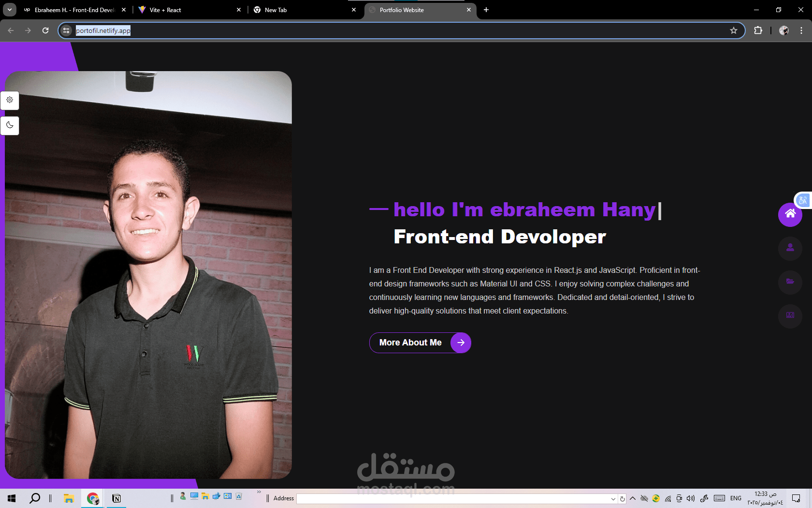The height and width of the screenshot is (508, 812).
Task: Open the About section via person icon
Action: (x=790, y=248)
